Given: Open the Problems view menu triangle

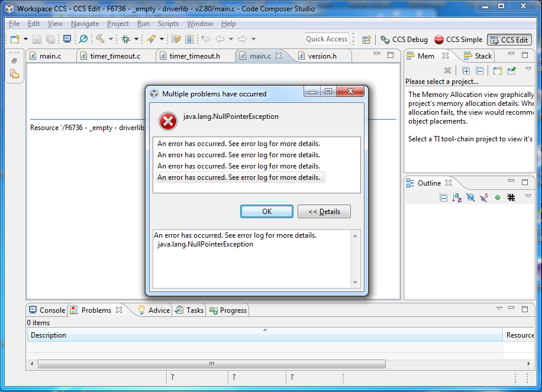Looking at the screenshot, I should pyautogui.click(x=499, y=309).
